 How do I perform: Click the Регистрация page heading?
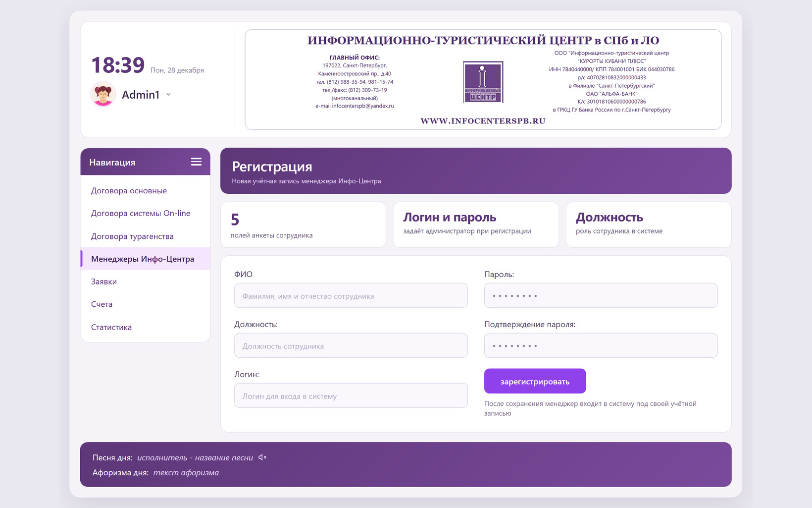272,167
